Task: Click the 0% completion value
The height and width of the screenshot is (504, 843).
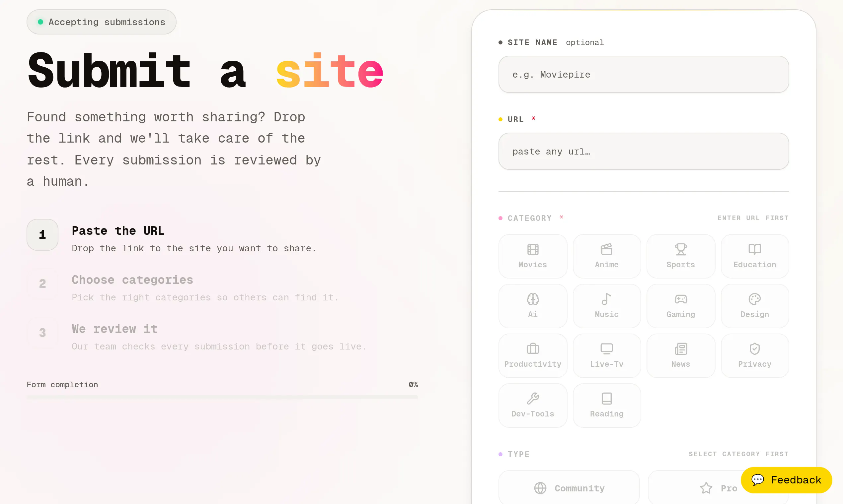Action: pos(413,384)
